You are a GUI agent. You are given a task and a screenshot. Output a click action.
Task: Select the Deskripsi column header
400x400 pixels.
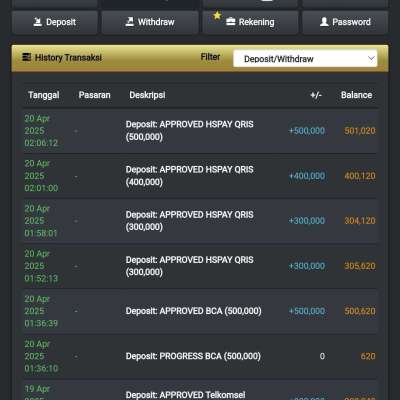click(x=147, y=95)
